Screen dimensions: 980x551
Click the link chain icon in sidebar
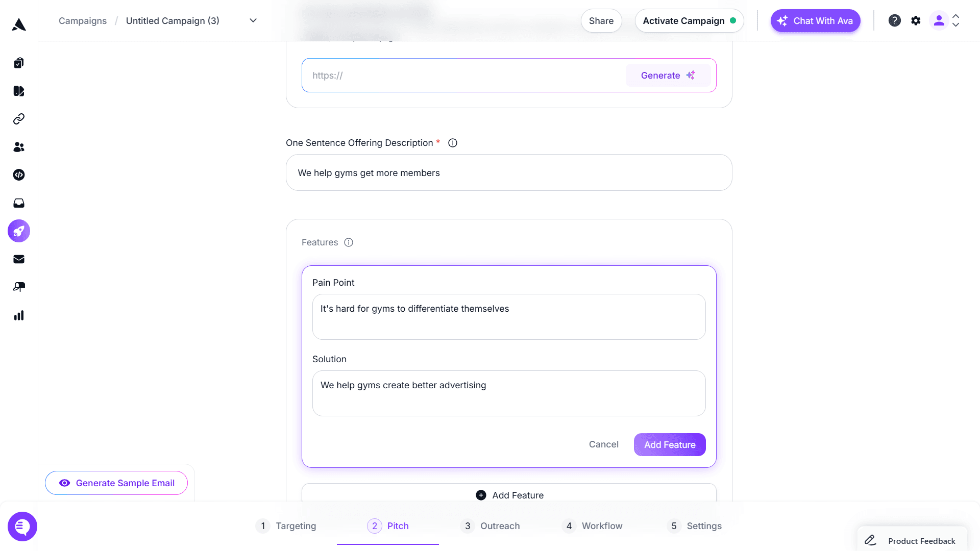(19, 119)
